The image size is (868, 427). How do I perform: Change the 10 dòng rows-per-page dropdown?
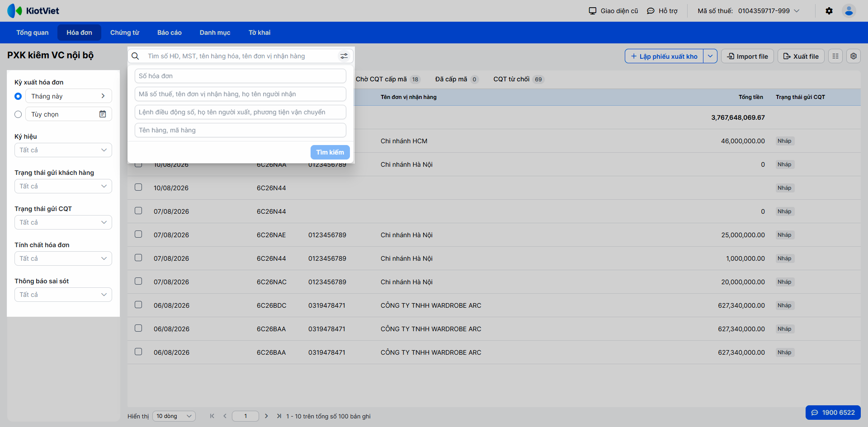(174, 416)
